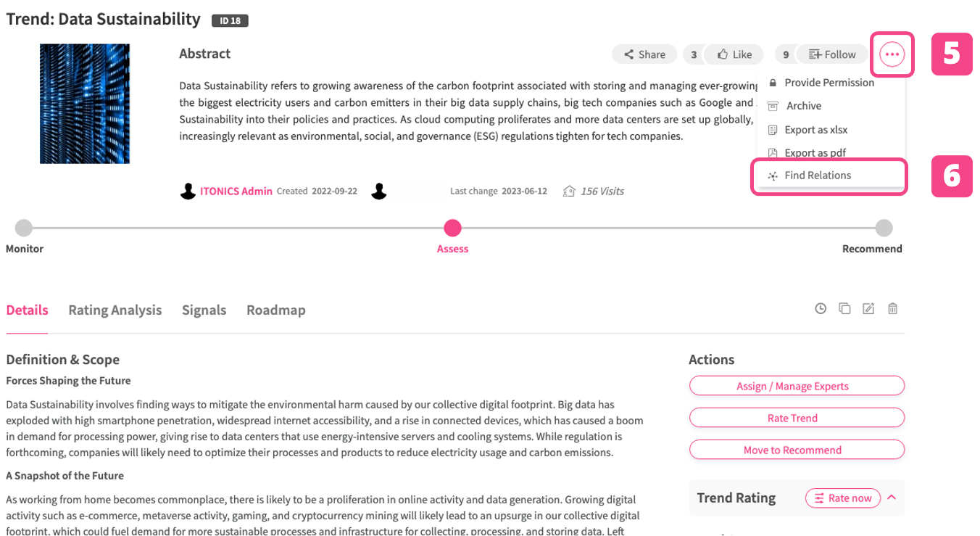The image size is (980, 536).
Task: Open the Signals tab
Action: (x=204, y=310)
